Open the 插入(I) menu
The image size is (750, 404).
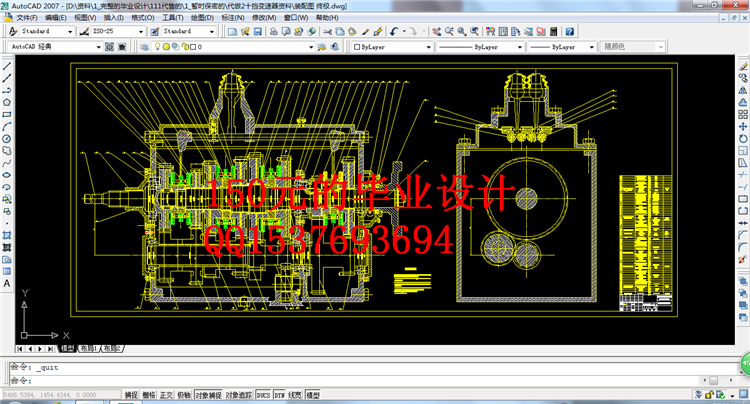pos(114,18)
